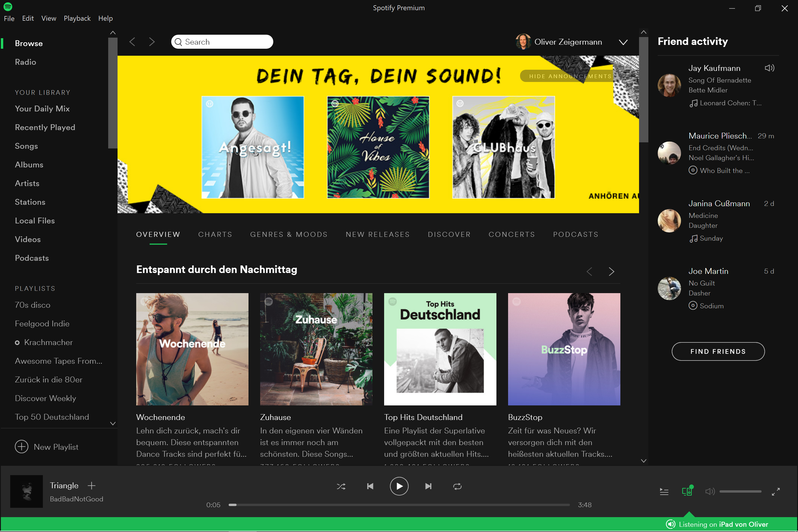Screen dimensions: 798x532
Task: Toggle repeat mode
Action: [x=457, y=487]
